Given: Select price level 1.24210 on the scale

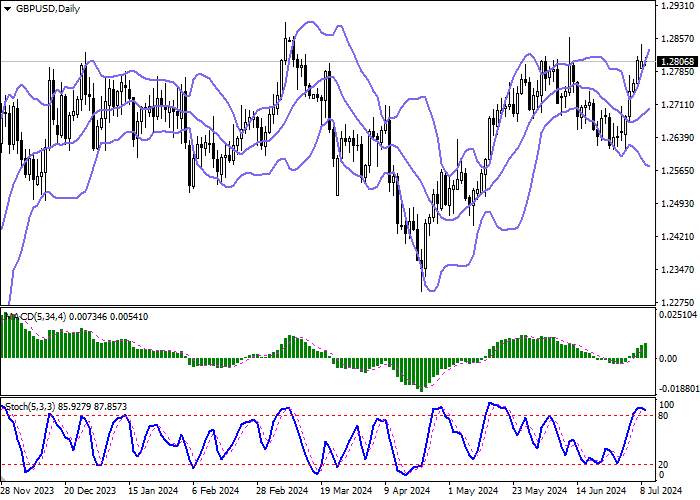Looking at the screenshot, I should (x=678, y=236).
